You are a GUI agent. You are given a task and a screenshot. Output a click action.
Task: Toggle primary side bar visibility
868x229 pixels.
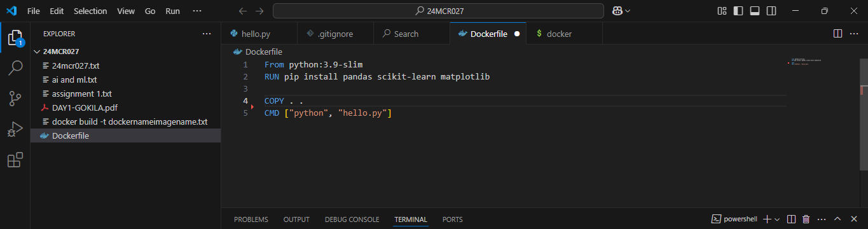(x=738, y=11)
